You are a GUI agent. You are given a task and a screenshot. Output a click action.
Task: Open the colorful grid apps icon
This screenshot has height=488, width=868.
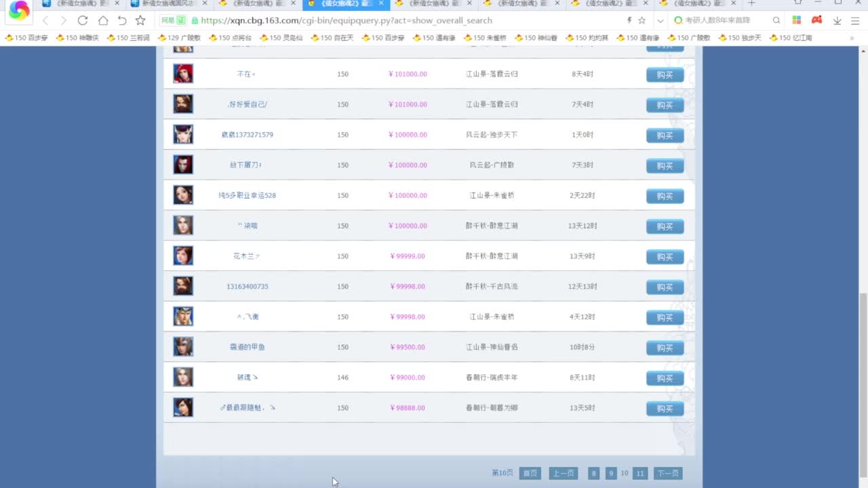pyautogui.click(x=797, y=20)
